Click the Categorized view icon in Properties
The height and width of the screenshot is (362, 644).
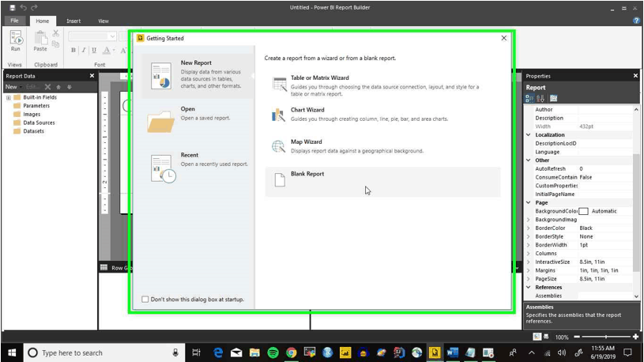pyautogui.click(x=529, y=98)
